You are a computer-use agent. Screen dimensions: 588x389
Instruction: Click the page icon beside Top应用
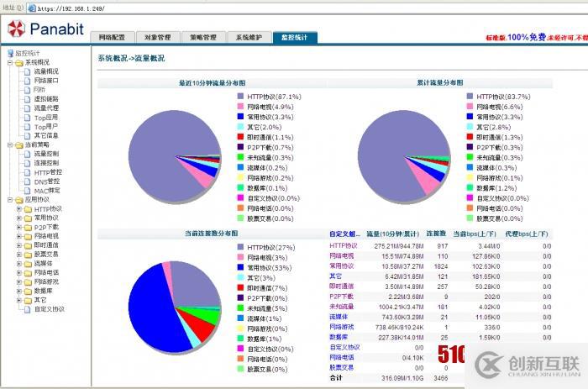click(28, 118)
